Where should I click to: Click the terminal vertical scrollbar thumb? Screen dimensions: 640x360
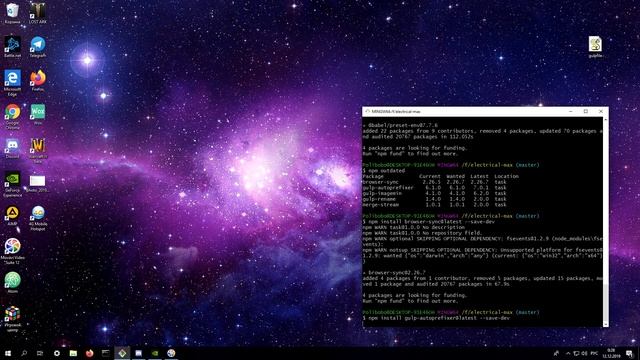606,302
